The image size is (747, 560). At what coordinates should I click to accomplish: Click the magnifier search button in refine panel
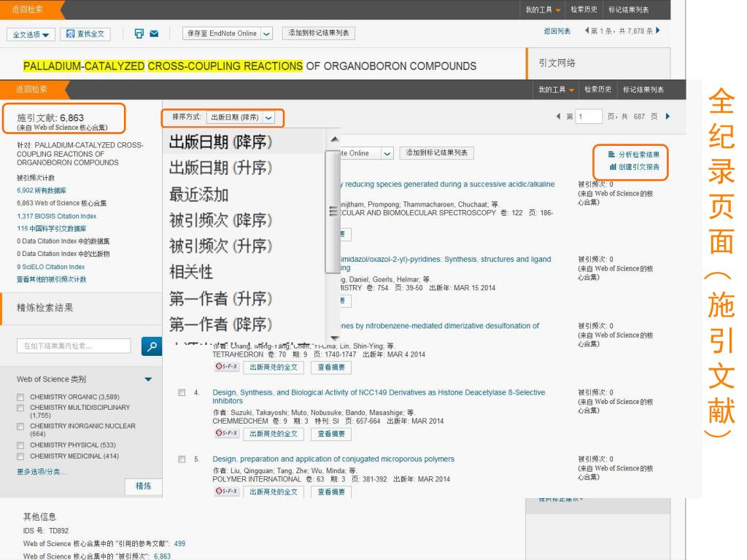(x=151, y=346)
